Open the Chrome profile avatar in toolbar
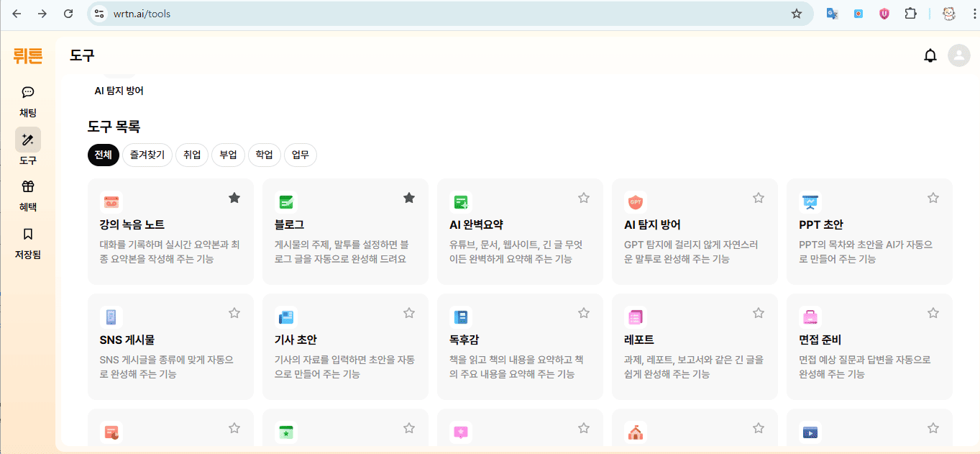 (948, 14)
